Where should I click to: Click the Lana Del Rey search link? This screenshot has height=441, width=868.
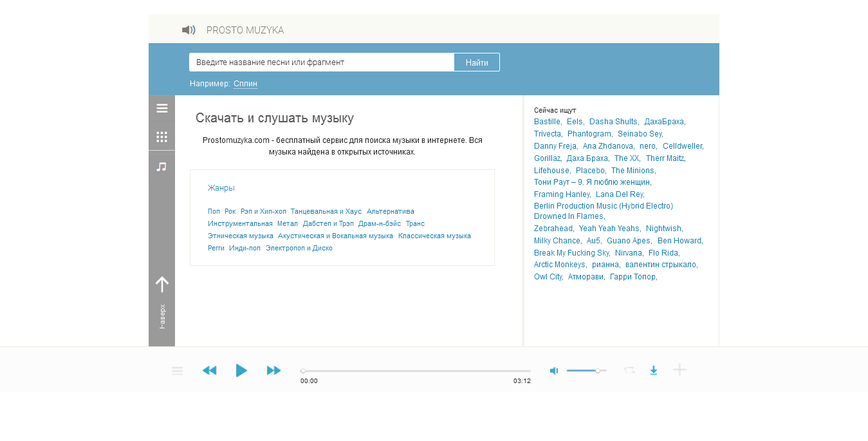coord(619,194)
